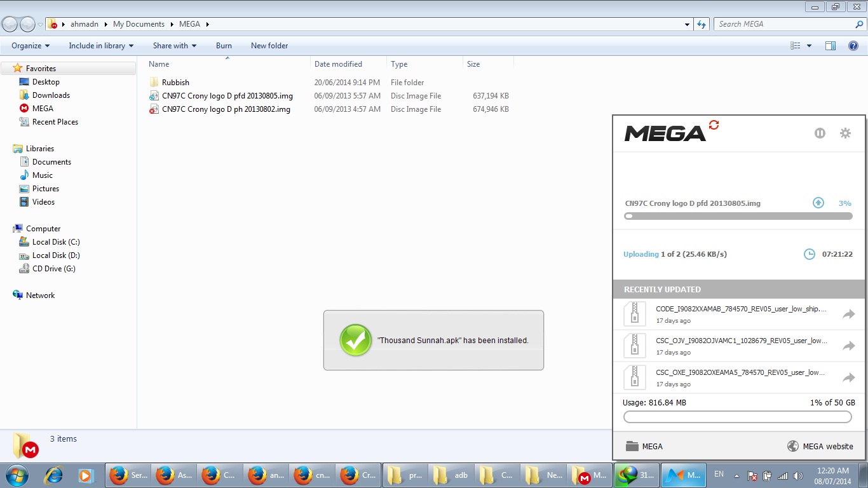Open Downloads in Favorites
The image size is (868, 488).
point(51,95)
